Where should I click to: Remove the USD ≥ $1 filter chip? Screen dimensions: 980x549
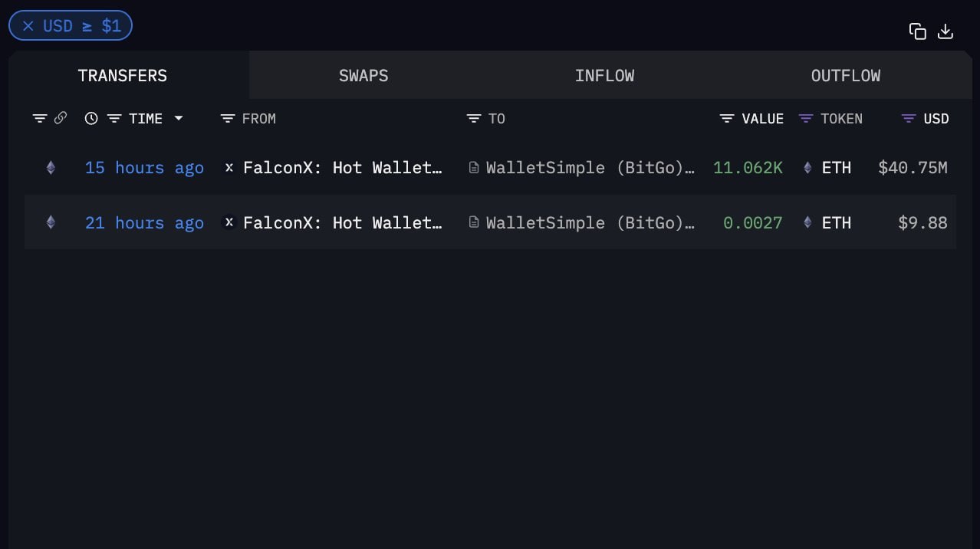click(28, 26)
